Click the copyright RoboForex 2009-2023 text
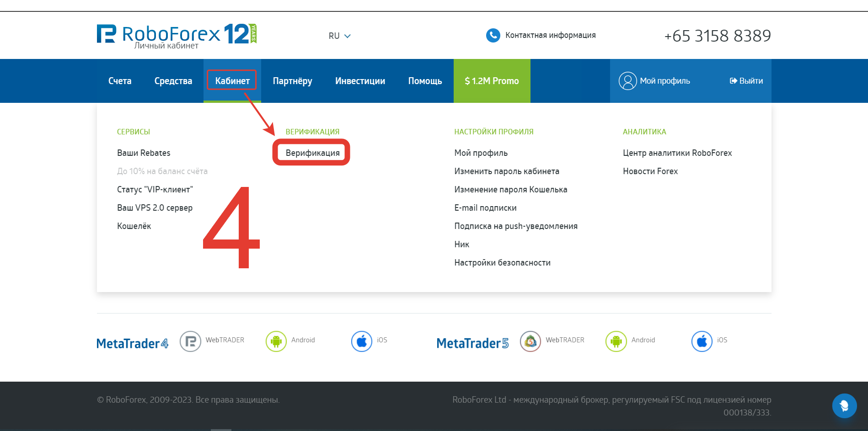Viewport: 868px width, 431px height. (188, 400)
